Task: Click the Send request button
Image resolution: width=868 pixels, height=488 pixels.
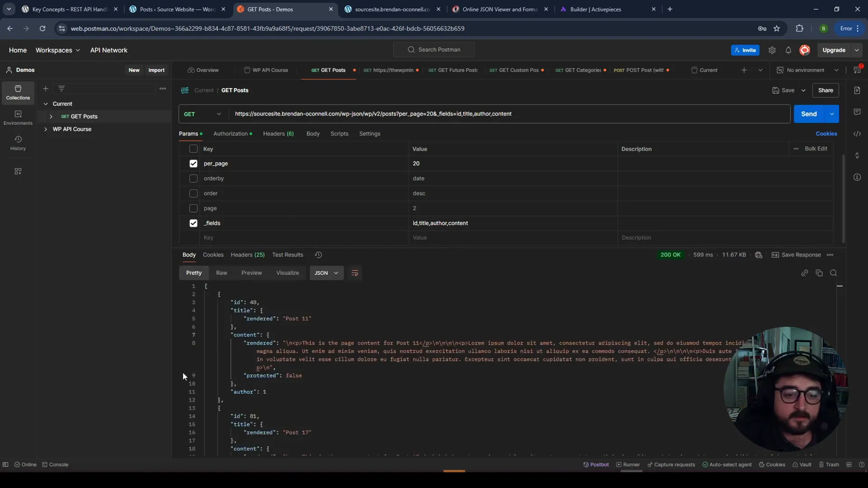Action: pyautogui.click(x=809, y=113)
